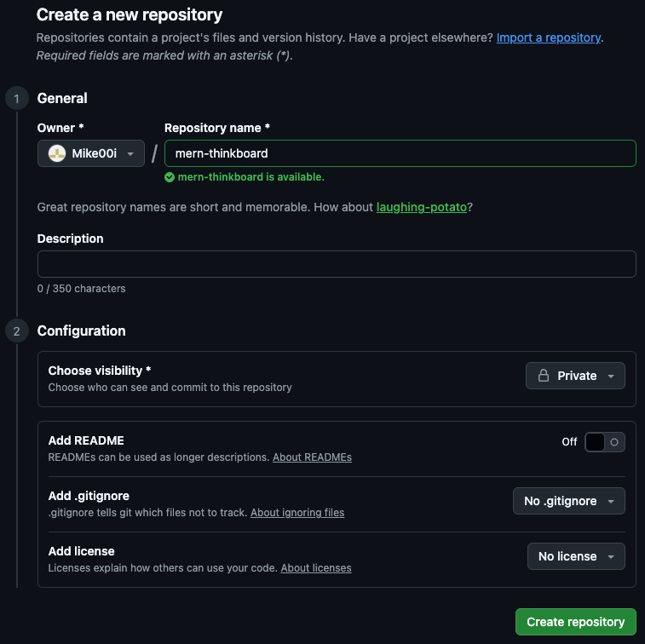Click the lock icon beside Private
The height and width of the screenshot is (644, 645).
(x=543, y=376)
